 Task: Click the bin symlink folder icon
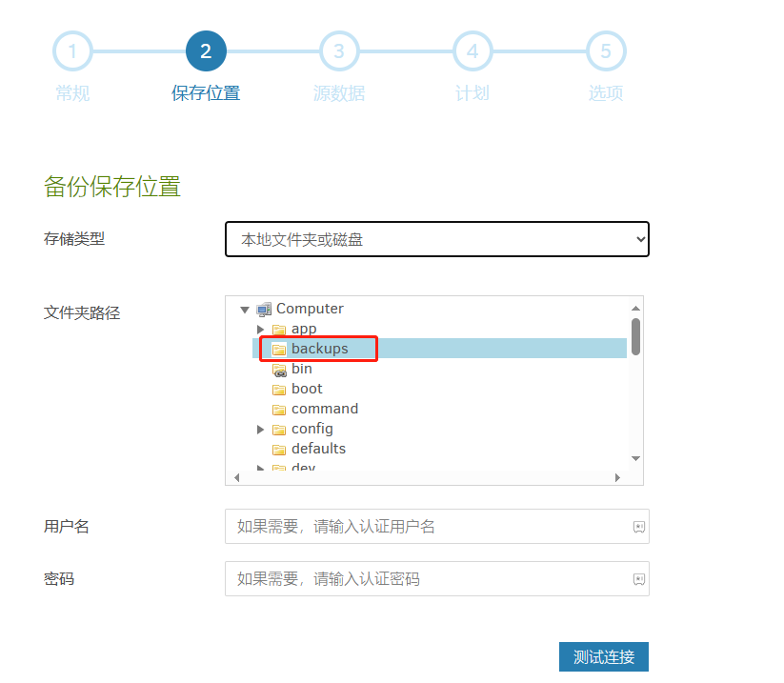(x=279, y=370)
